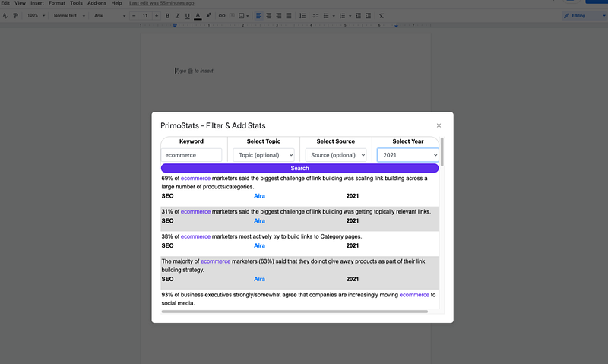
Task: Insert a numbered list
Action: (343, 16)
